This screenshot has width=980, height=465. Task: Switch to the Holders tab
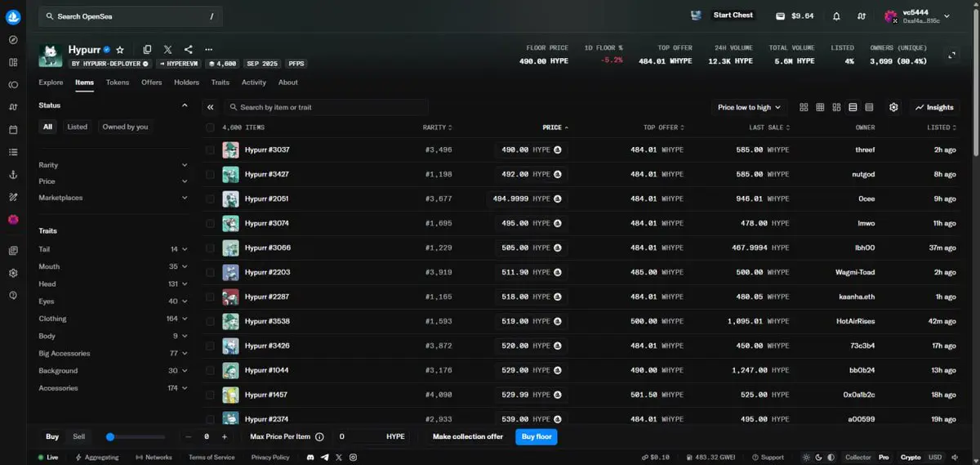pyautogui.click(x=186, y=83)
